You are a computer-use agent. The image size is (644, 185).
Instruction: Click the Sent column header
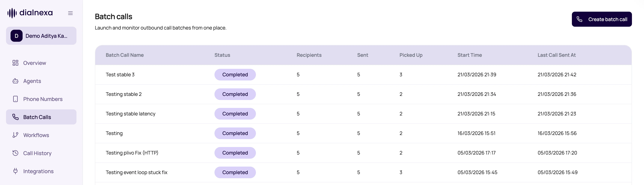(362, 55)
